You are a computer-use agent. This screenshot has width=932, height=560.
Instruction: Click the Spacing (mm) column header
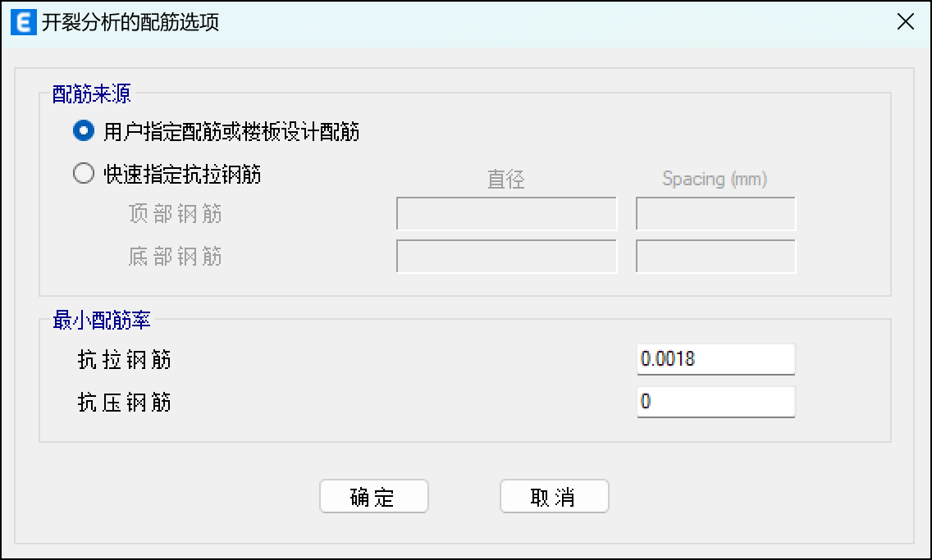point(715,180)
